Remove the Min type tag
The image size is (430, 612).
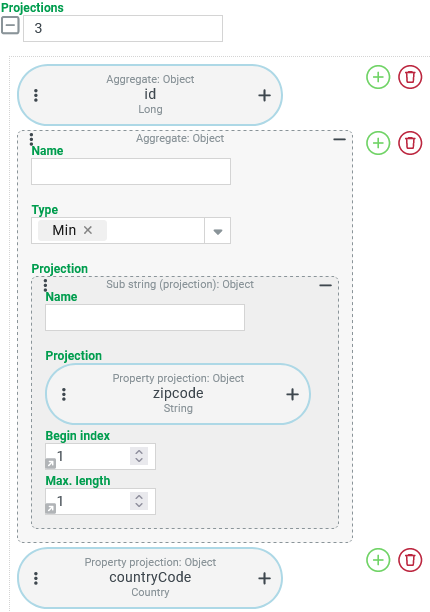point(88,230)
